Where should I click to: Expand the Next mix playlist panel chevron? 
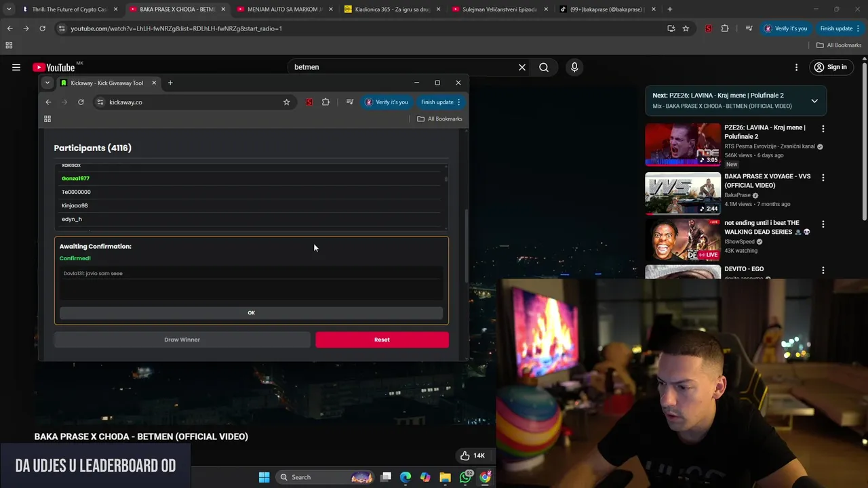[x=814, y=101]
